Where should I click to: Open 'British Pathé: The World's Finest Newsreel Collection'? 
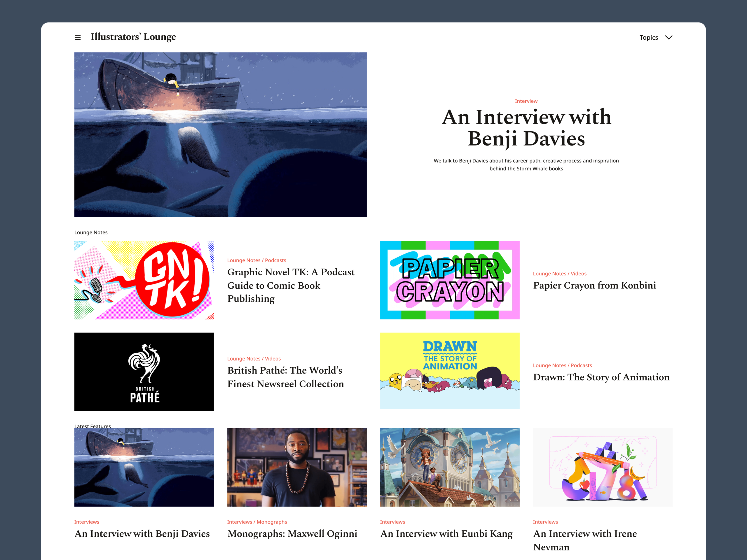point(286,377)
